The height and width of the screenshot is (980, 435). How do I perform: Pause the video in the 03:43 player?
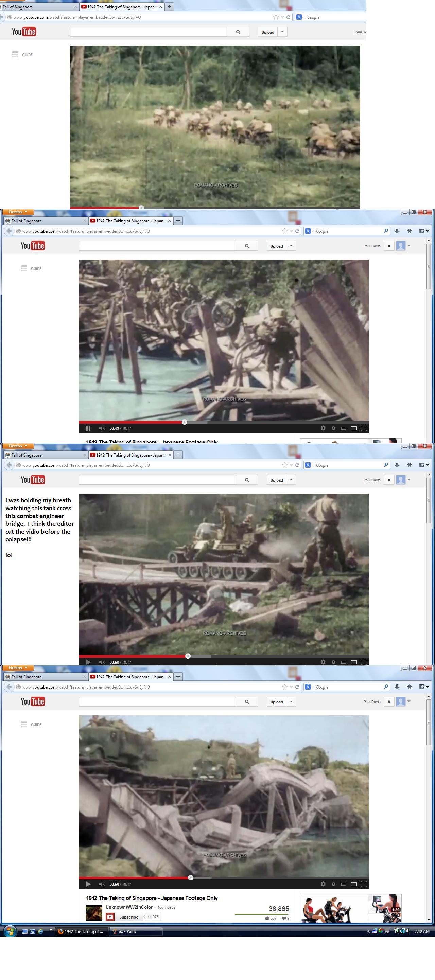click(88, 428)
